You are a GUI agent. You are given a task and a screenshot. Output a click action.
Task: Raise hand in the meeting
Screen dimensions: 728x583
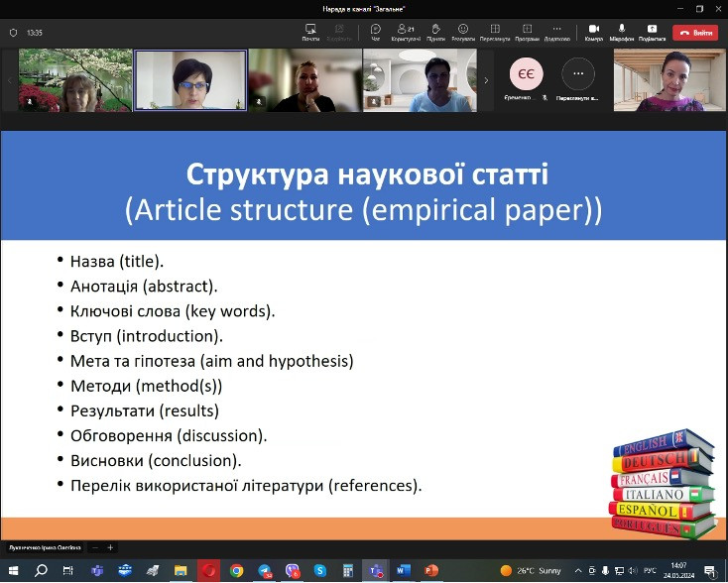[435, 31]
